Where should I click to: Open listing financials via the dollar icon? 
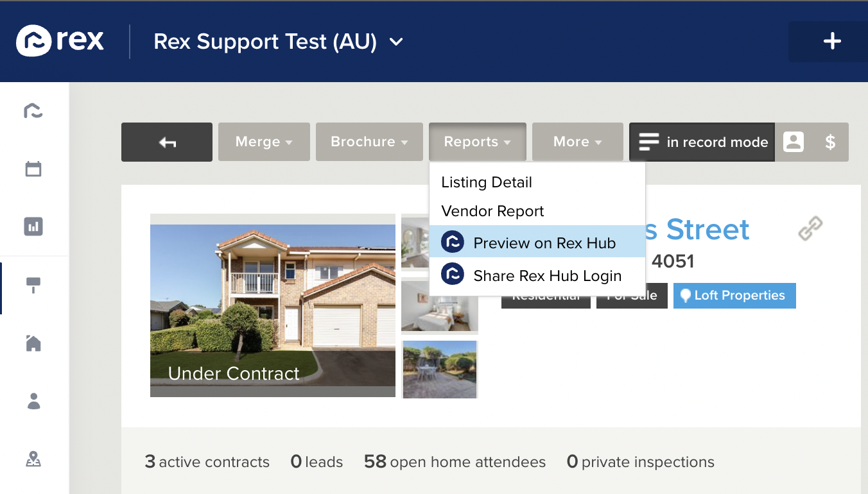click(831, 142)
